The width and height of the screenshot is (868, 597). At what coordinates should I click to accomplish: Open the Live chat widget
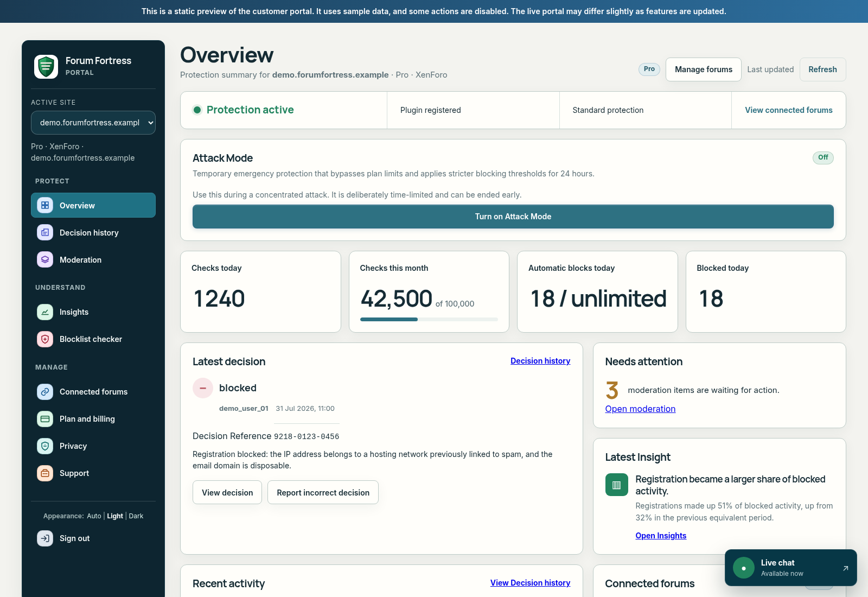point(791,568)
